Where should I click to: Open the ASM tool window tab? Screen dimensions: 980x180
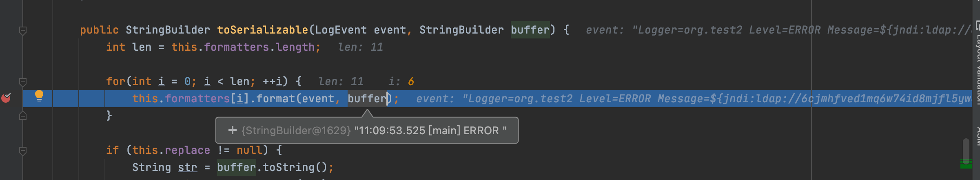tap(977, 136)
